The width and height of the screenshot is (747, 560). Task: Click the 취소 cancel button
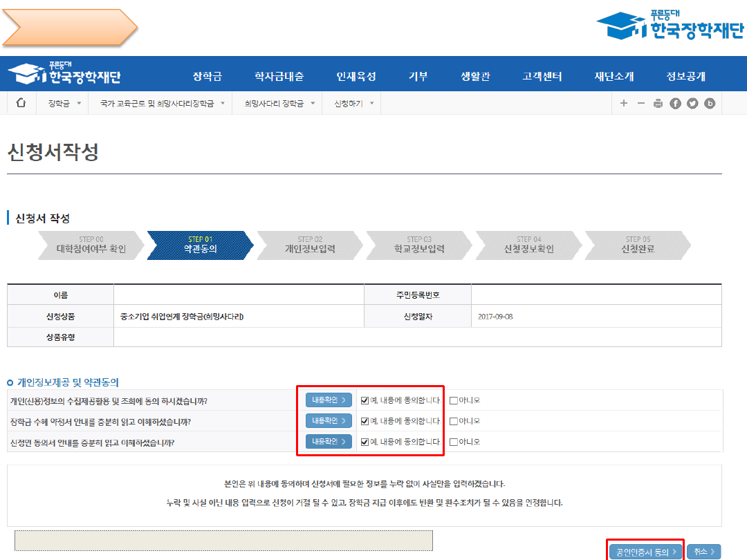click(x=705, y=552)
